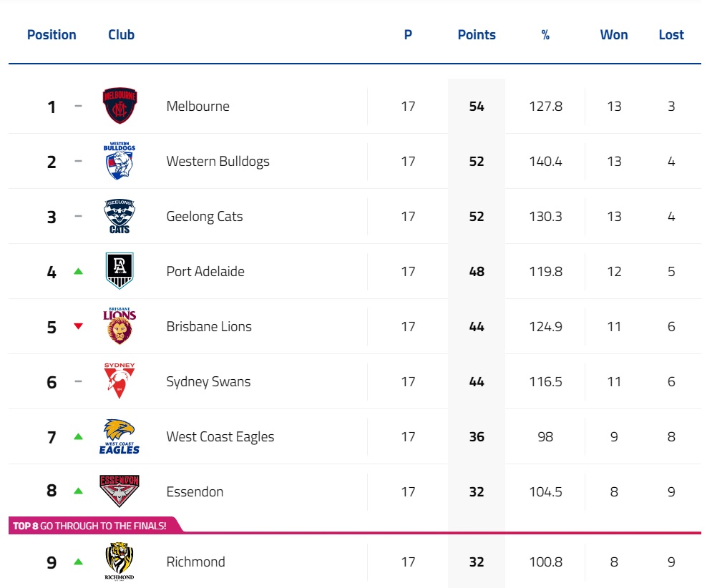Click the Position column header
This screenshot has height=588, width=707.
click(52, 35)
